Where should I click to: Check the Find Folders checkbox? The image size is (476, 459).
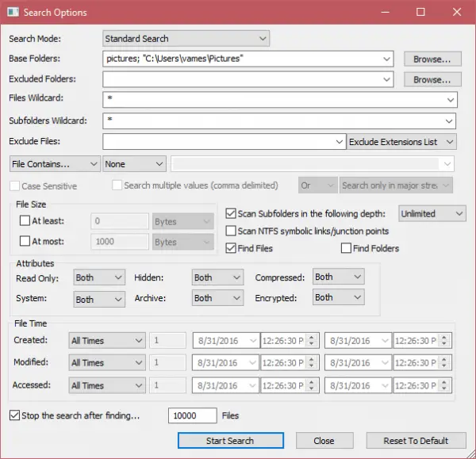click(x=346, y=248)
